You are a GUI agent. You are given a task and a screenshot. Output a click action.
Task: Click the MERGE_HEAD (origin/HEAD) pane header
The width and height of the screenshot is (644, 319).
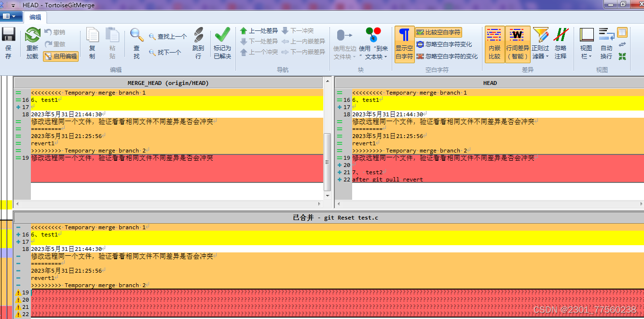pos(168,83)
